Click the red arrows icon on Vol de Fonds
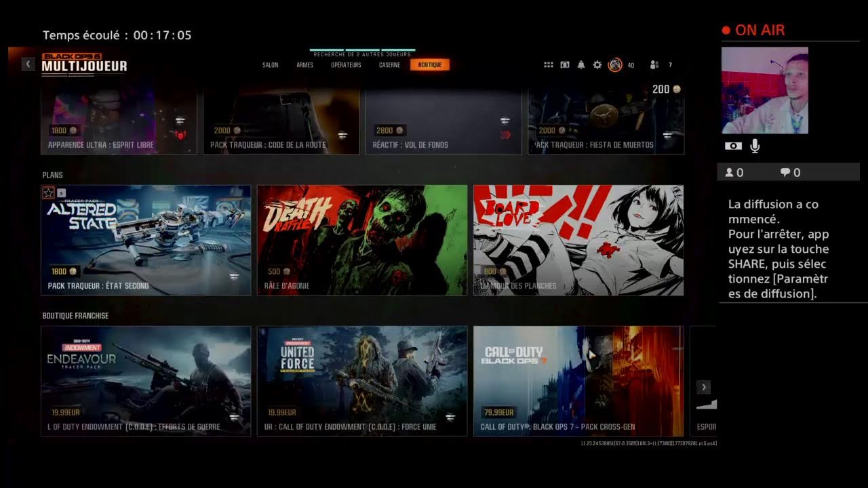The width and height of the screenshot is (868, 488). pyautogui.click(x=505, y=135)
